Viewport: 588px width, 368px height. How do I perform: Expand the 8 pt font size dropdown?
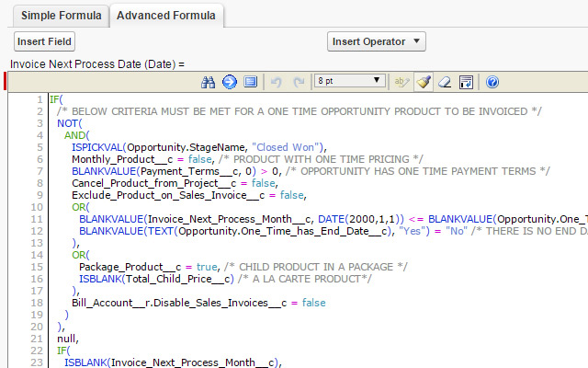[x=349, y=82]
